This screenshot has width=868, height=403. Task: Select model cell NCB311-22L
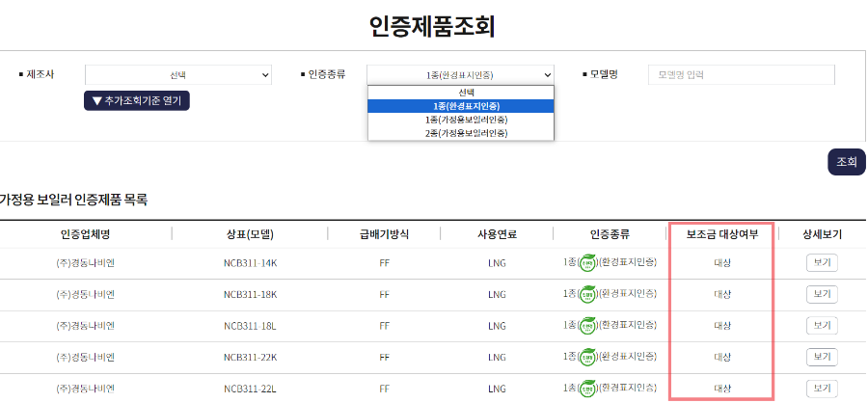250,388
